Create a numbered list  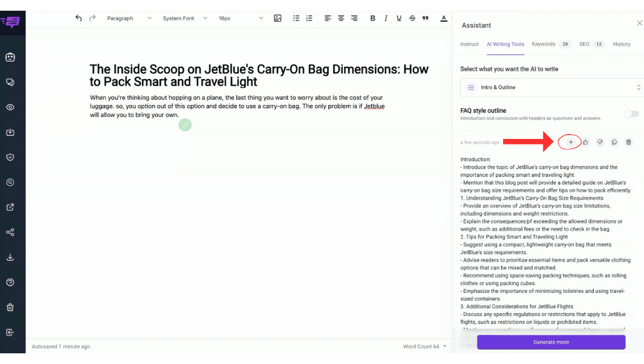pos(309,18)
